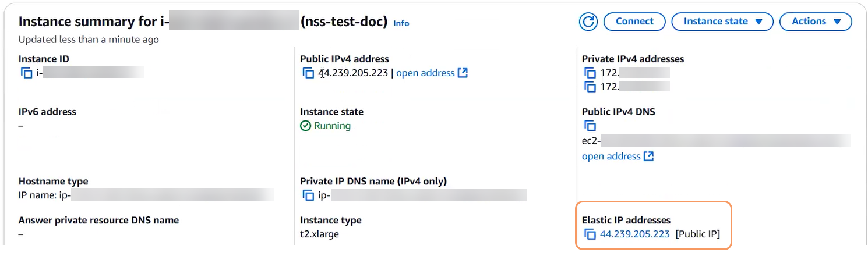Open address link below Public IPv4 DNS
This screenshot has width=868, height=256.
pyautogui.click(x=611, y=157)
